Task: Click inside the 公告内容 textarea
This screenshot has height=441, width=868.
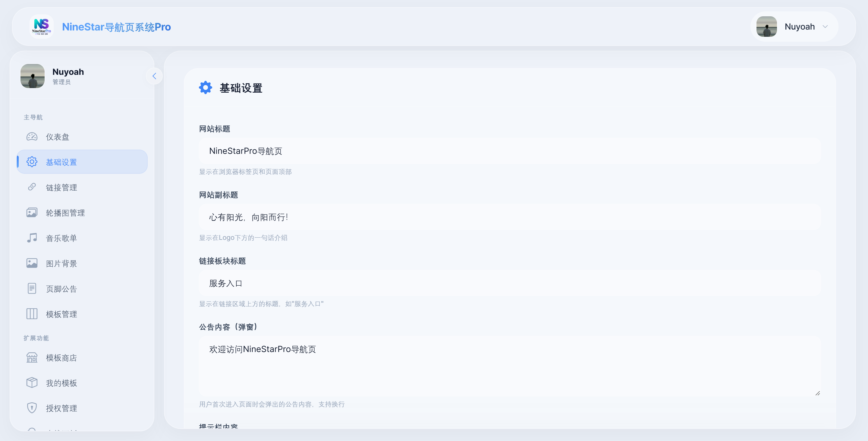Action: tap(510, 366)
